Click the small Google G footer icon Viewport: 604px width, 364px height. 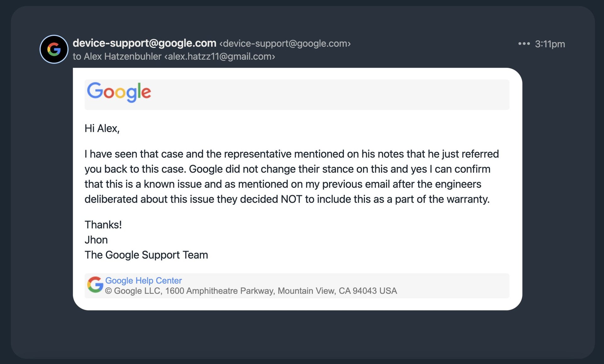coord(95,285)
